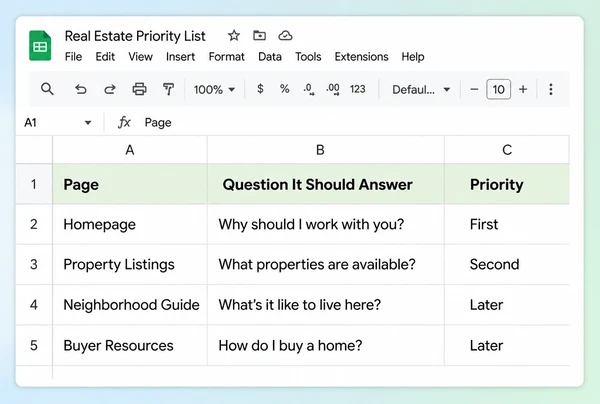Open the Data menu
Screen dimensions: 600x404
(x=270, y=57)
